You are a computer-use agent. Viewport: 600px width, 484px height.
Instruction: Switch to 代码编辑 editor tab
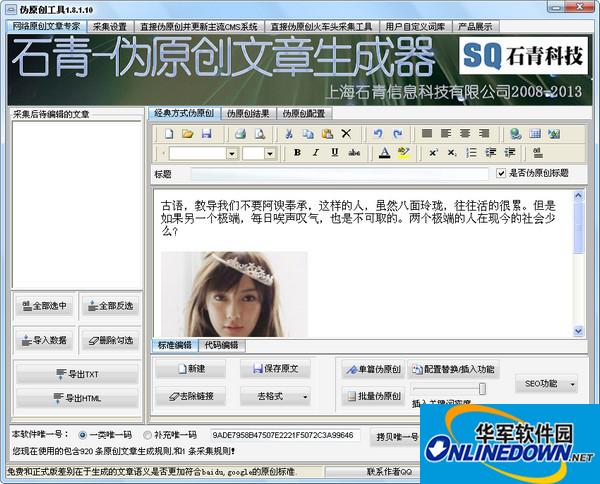click(222, 345)
